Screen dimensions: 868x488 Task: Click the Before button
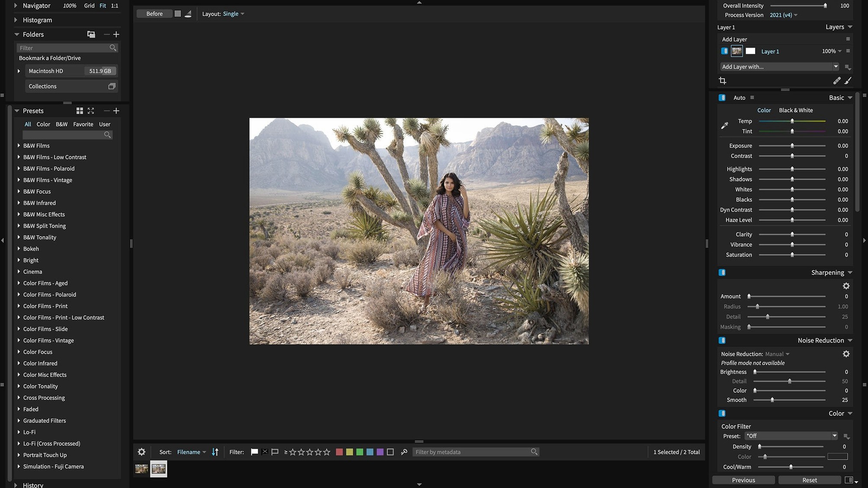tap(154, 14)
